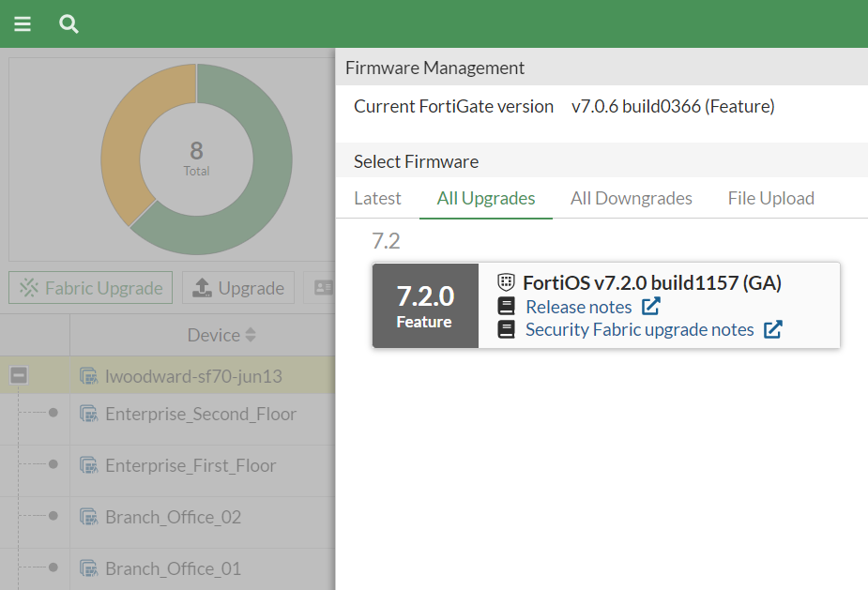Click the lwoodward-sf70-jun13 device icon

(89, 376)
